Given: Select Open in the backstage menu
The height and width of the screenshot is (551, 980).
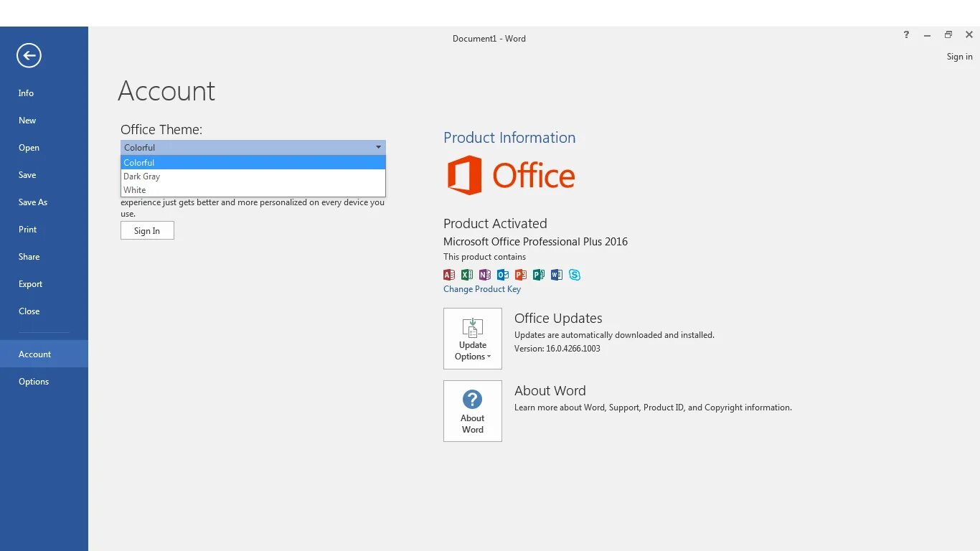Looking at the screenshot, I should 44,148.
